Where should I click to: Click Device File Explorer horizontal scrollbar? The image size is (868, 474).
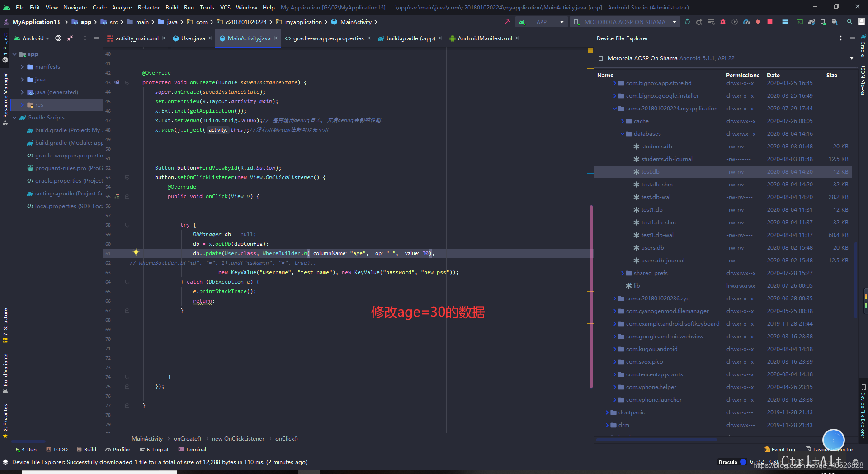656,439
